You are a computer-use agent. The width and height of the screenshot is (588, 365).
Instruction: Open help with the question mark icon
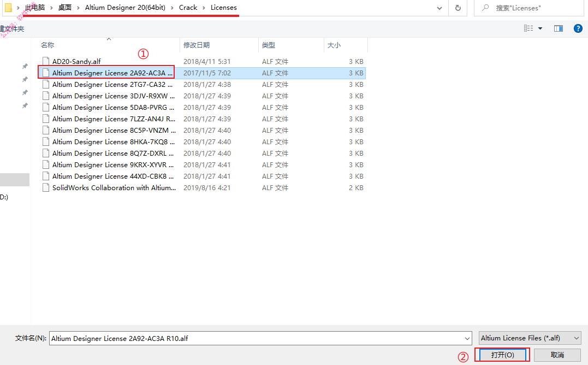578,28
